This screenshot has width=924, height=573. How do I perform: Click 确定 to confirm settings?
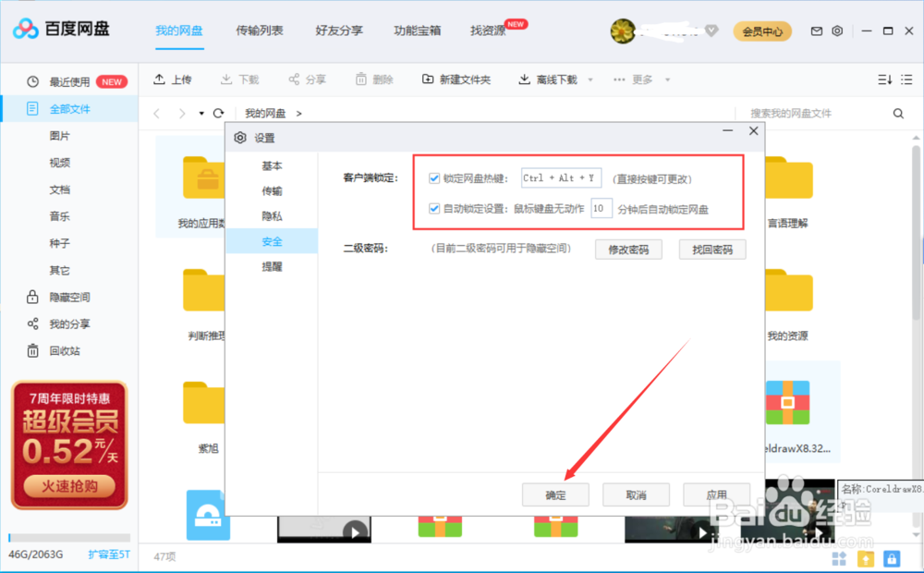click(555, 494)
